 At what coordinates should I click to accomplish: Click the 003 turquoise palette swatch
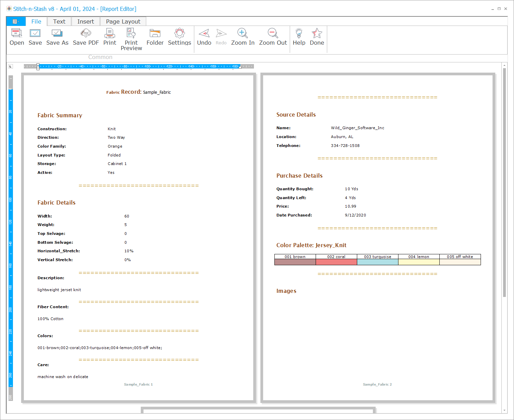tap(377, 262)
